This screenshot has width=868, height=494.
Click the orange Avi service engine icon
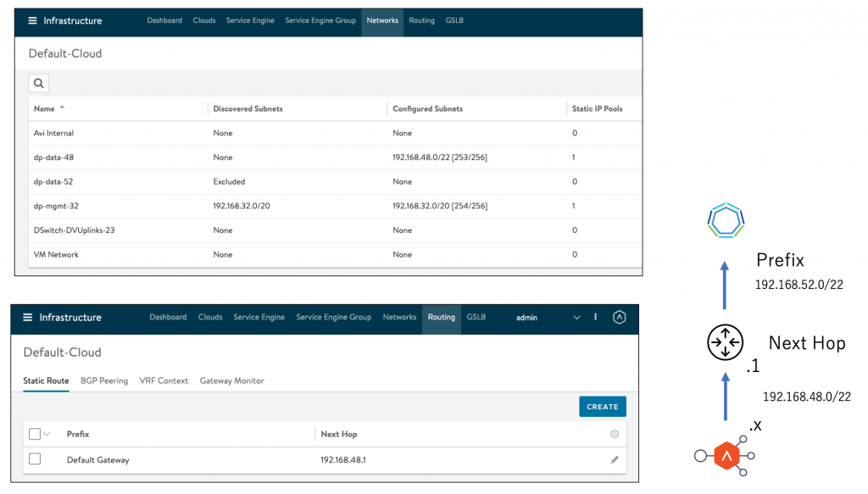(x=726, y=456)
